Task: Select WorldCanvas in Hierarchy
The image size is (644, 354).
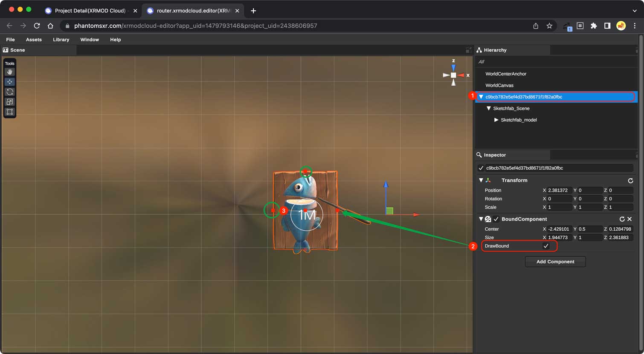Action: 499,85
